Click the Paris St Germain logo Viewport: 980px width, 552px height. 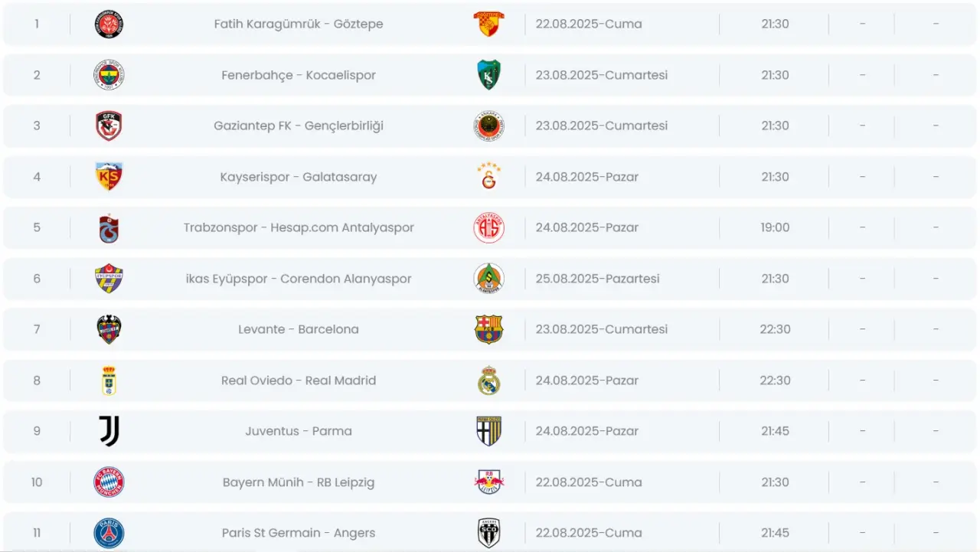[x=109, y=533]
